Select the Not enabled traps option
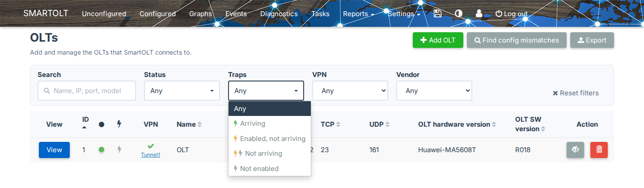The image size is (644, 188). [x=270, y=169]
